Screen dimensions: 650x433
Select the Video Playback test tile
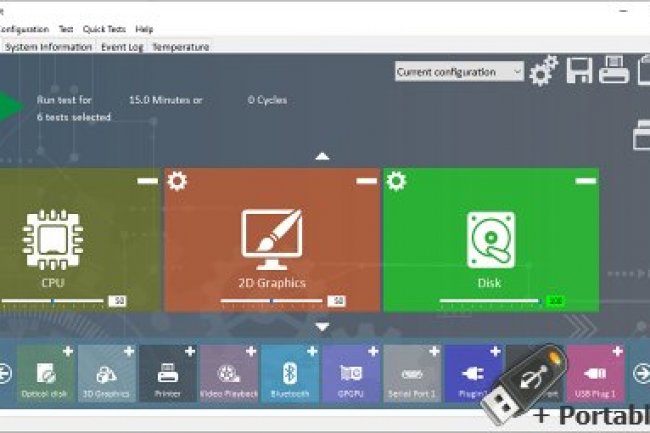229,375
